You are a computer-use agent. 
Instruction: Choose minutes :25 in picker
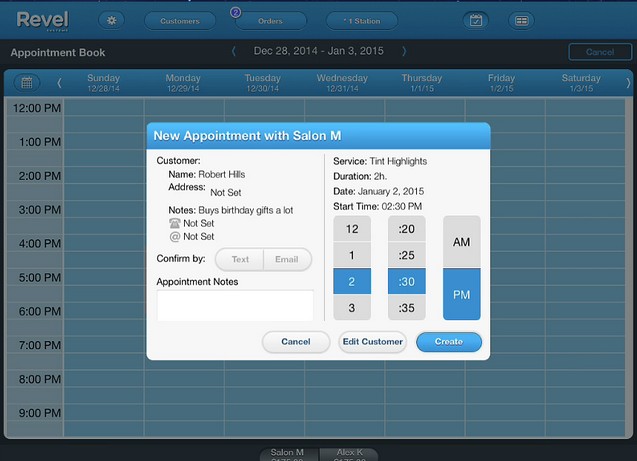[x=407, y=255]
